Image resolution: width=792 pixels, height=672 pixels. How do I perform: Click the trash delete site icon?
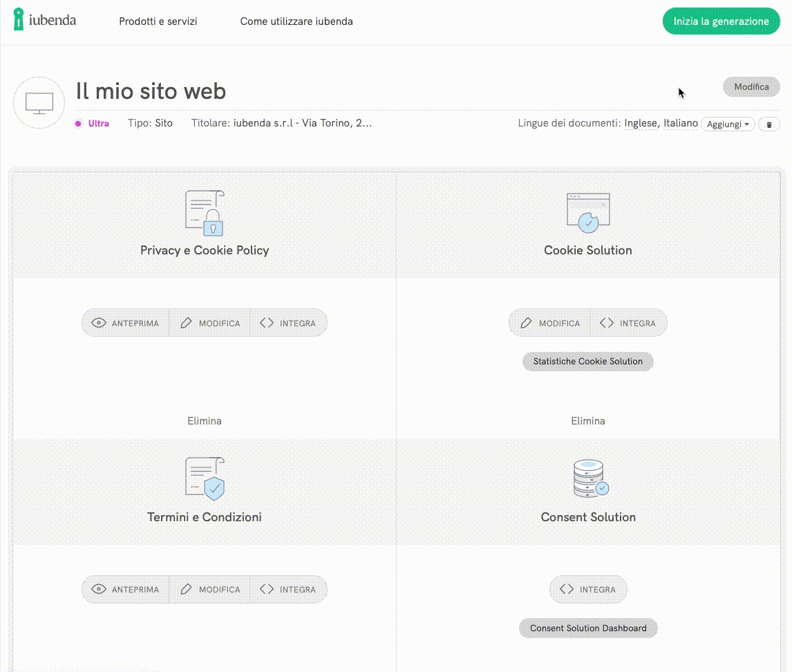pos(769,124)
